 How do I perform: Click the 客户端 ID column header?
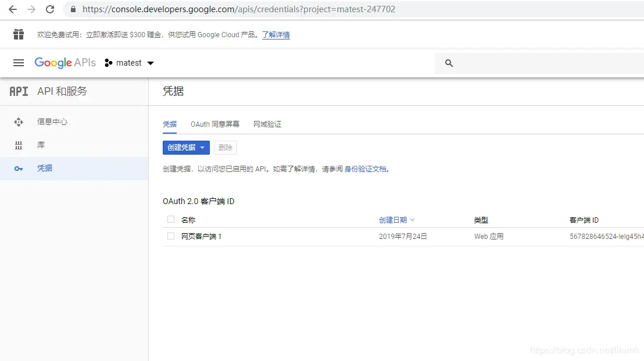point(584,220)
